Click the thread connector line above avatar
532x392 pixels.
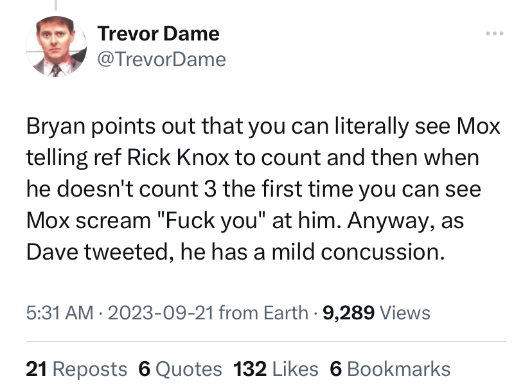coord(56,5)
